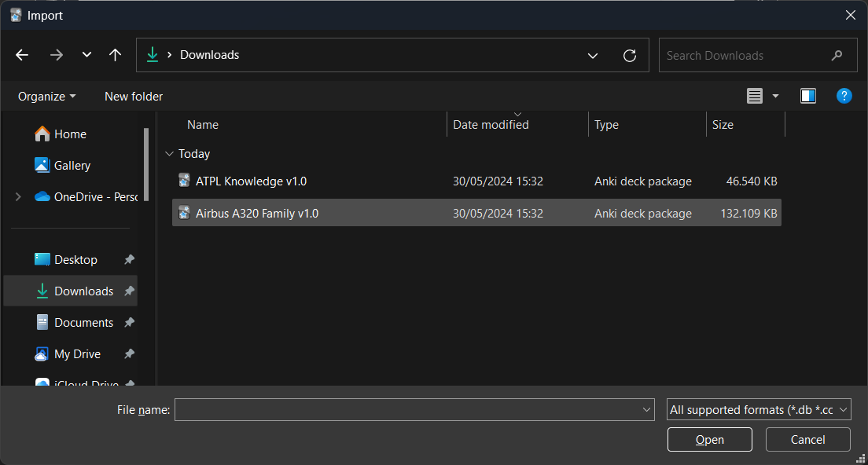Image resolution: width=868 pixels, height=465 pixels.
Task: Expand the OneDrive tree node
Action: [18, 197]
